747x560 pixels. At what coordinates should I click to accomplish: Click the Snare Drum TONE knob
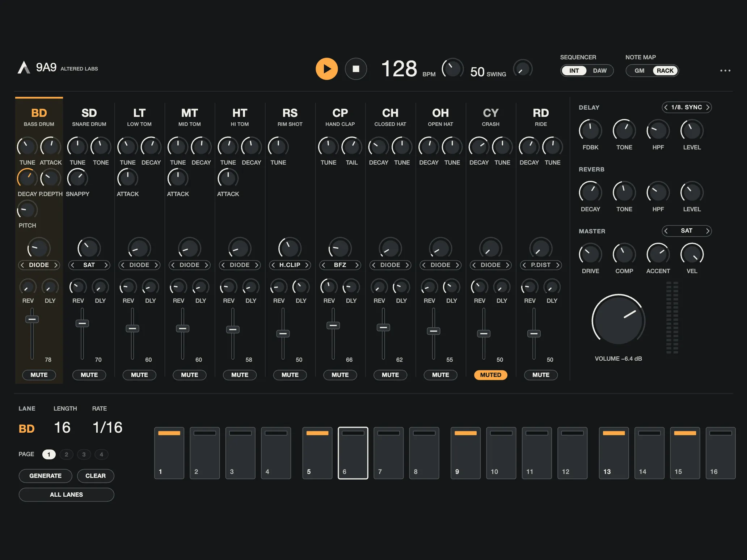point(101,147)
